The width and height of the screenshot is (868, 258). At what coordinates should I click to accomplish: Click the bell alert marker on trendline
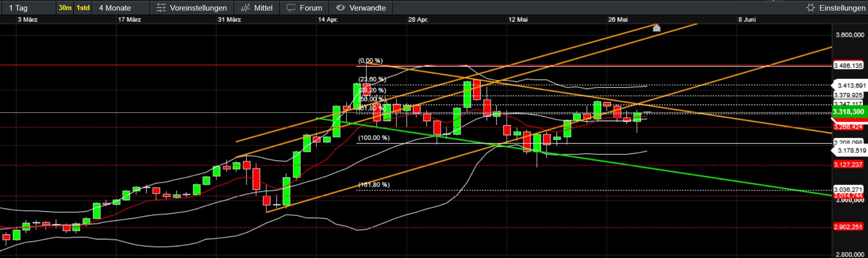tap(657, 28)
